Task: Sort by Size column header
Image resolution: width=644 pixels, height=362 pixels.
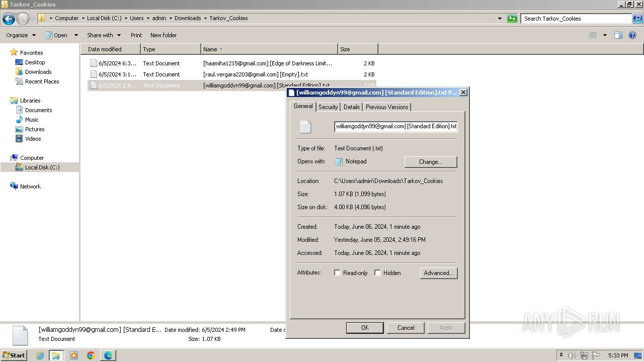Action: pos(358,49)
